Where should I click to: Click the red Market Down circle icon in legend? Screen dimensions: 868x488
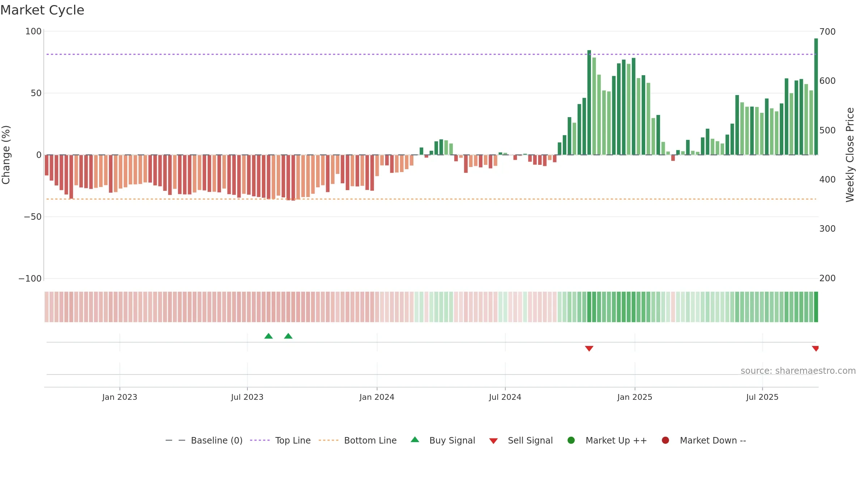[665, 440]
